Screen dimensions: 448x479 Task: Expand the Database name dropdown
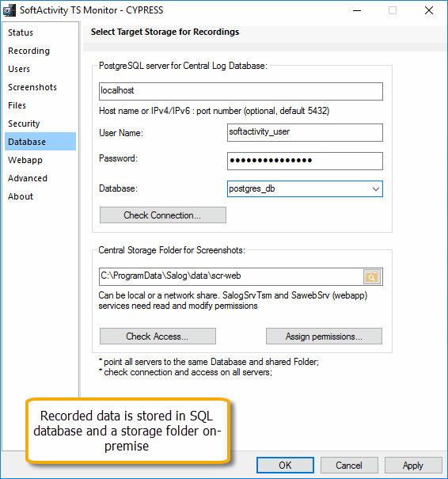tap(376, 188)
